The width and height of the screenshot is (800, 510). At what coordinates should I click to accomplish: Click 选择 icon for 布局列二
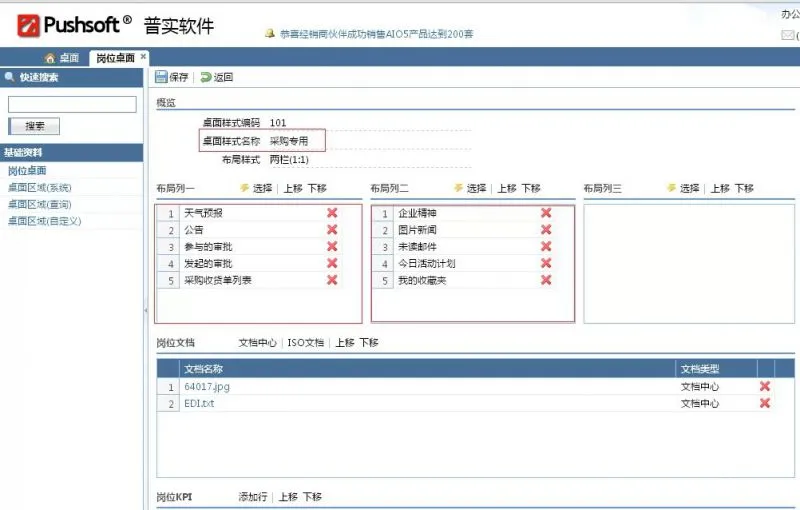click(x=459, y=188)
